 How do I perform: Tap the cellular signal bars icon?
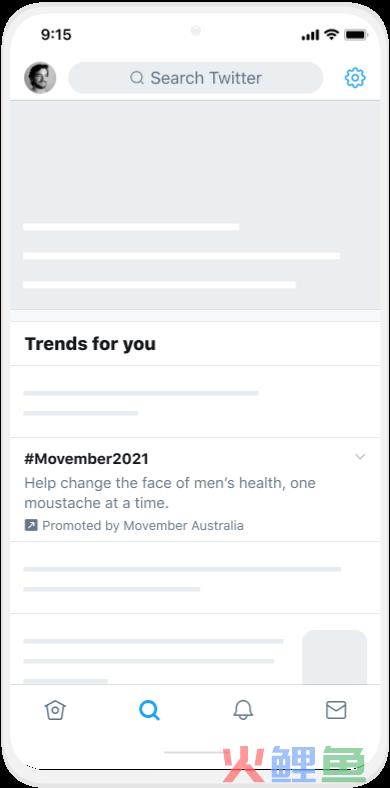point(310,35)
